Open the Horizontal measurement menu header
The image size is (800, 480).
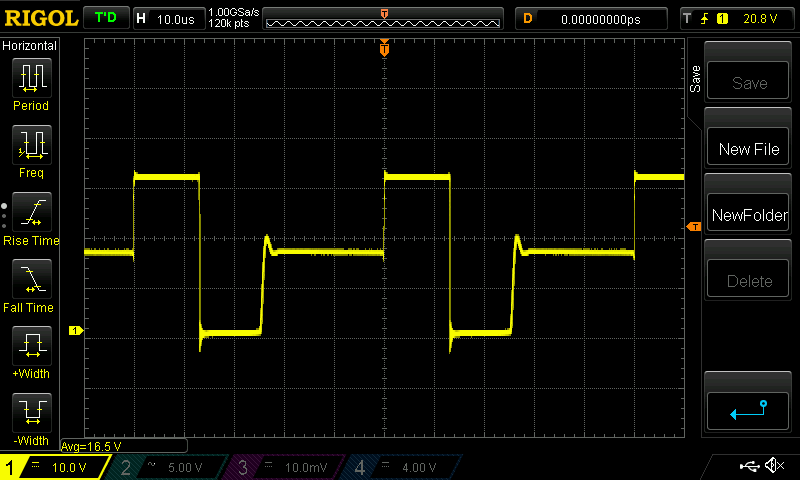click(30, 46)
